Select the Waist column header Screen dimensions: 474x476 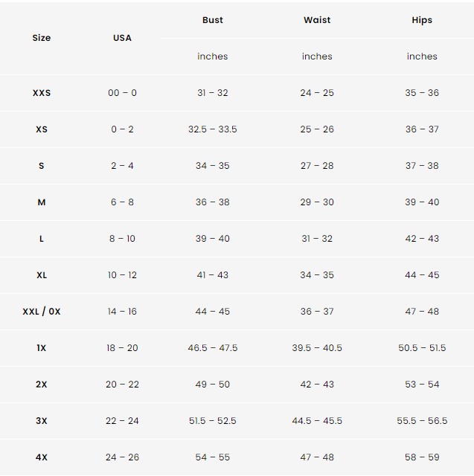click(x=317, y=20)
